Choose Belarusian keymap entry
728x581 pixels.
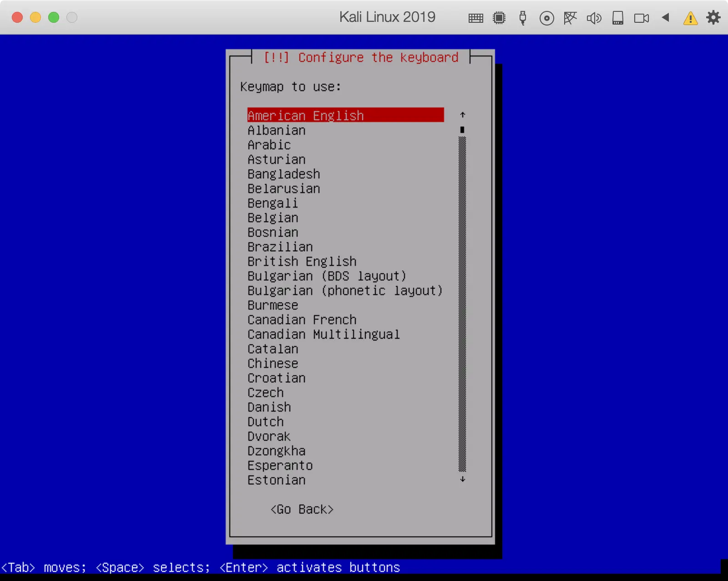345,189
